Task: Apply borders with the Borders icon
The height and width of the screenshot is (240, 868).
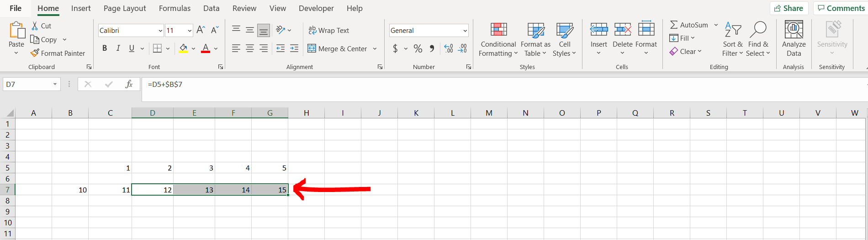Action: [x=157, y=48]
